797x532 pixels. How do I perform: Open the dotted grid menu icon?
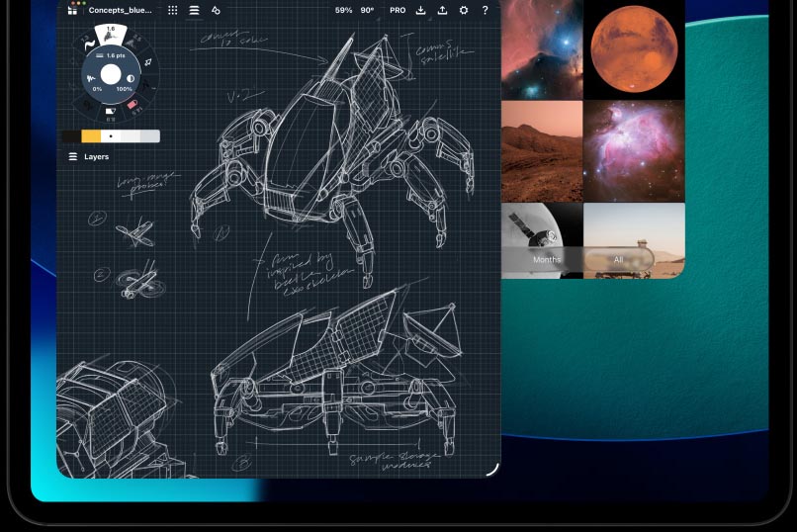pos(173,10)
